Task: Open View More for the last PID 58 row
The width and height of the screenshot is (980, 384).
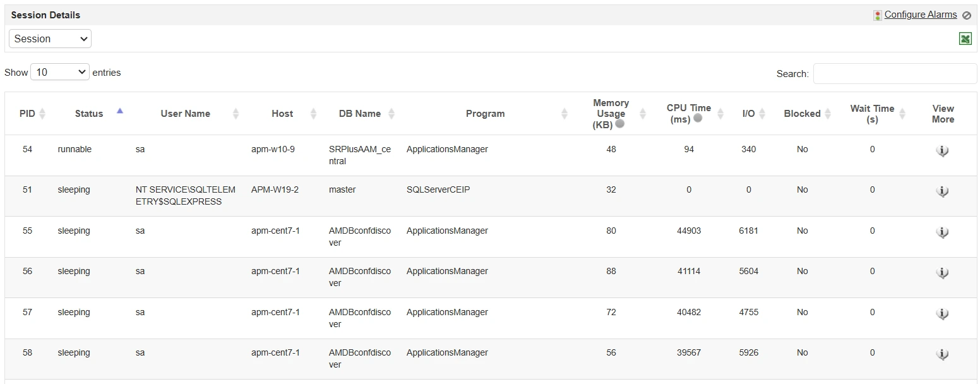Action: (x=942, y=354)
